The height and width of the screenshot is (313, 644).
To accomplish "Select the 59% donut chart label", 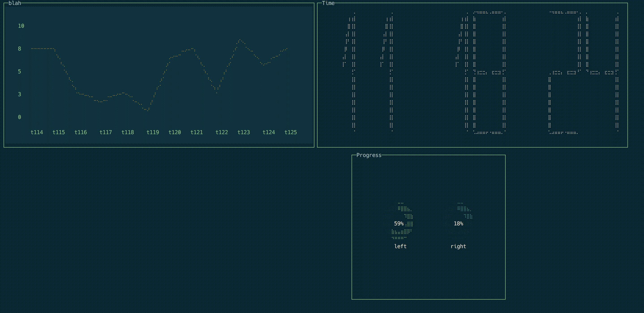I will point(399,224).
